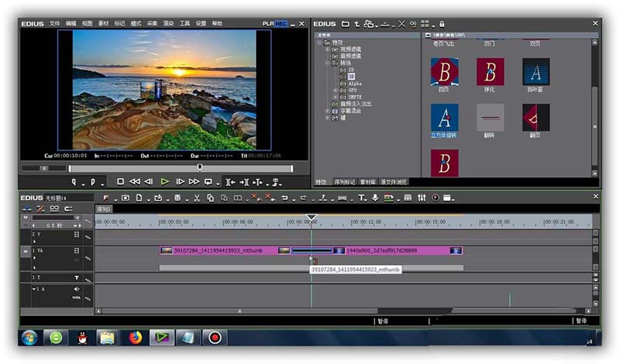Open the view mode dropdown in effects toolbar
Image resolution: width=620 pixels, height=364 pixels.
coord(427,24)
